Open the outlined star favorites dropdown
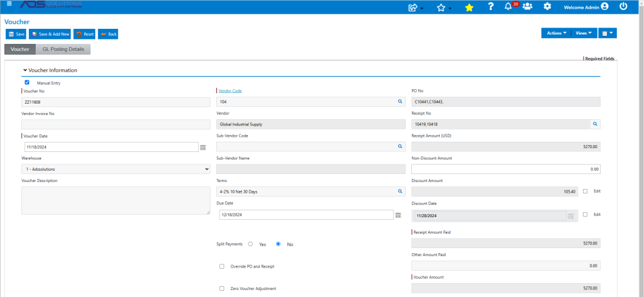Image resolution: width=644 pixels, height=297 pixels. click(443, 7)
